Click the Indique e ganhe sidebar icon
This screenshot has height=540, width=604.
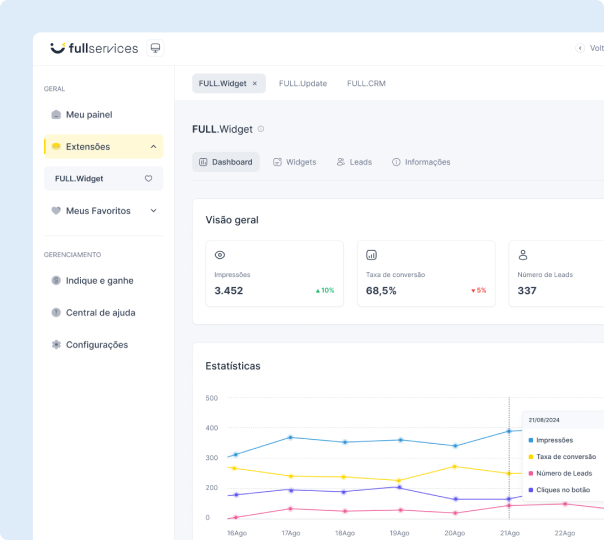[x=56, y=281]
